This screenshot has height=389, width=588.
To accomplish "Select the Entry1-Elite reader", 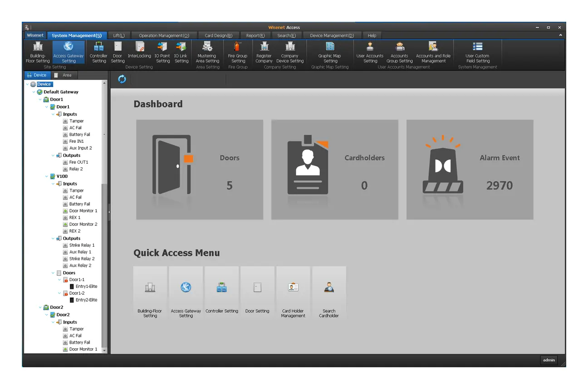I will click(86, 287).
